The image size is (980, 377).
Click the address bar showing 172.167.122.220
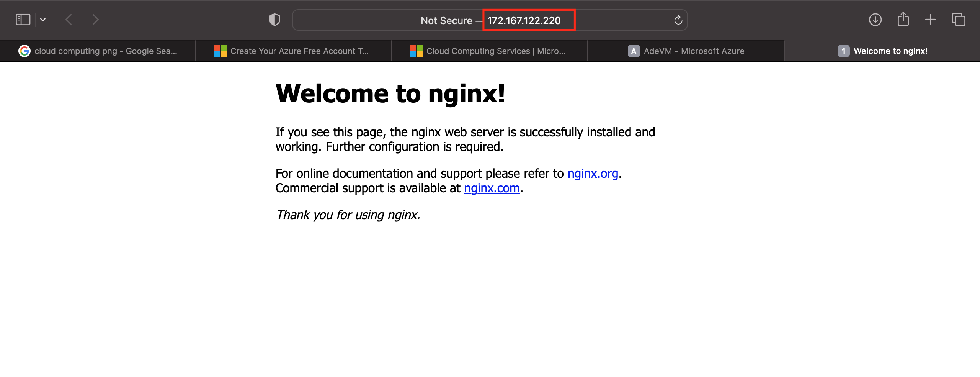click(490, 20)
